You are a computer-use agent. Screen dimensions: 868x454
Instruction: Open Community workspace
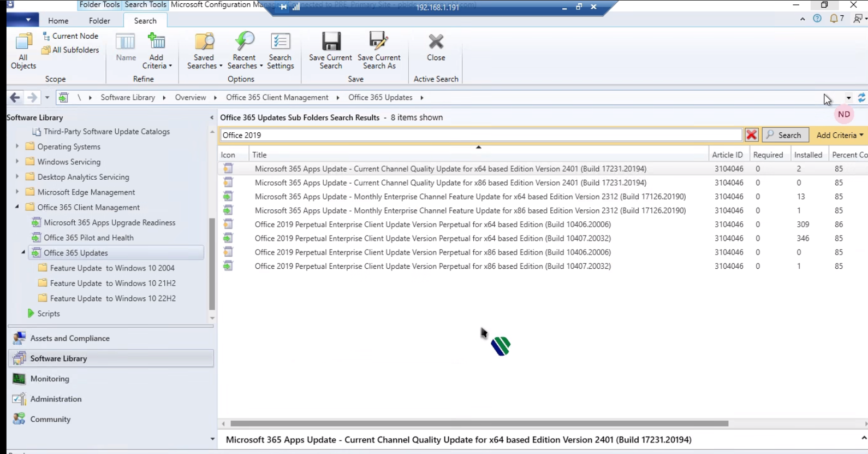[111, 419]
